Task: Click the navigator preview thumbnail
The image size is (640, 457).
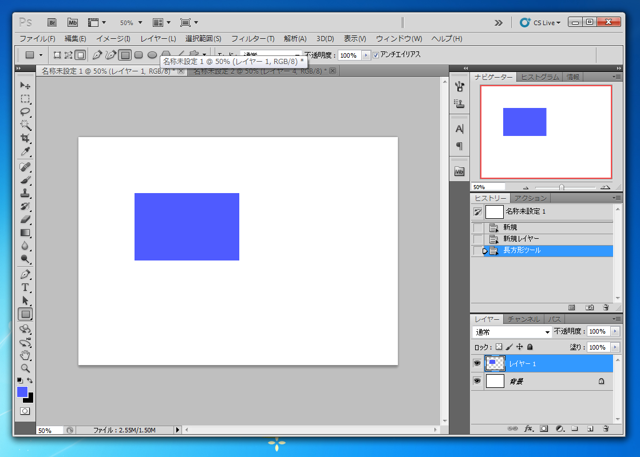Action: tap(545, 132)
